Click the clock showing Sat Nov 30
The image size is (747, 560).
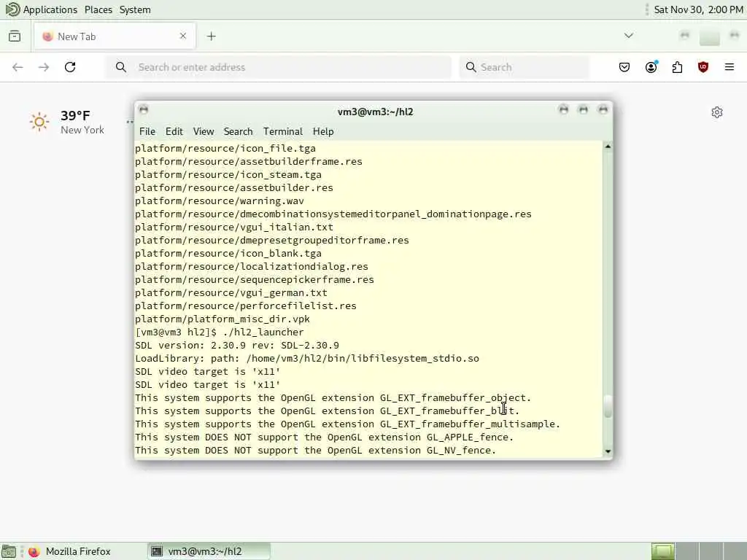(x=698, y=9)
